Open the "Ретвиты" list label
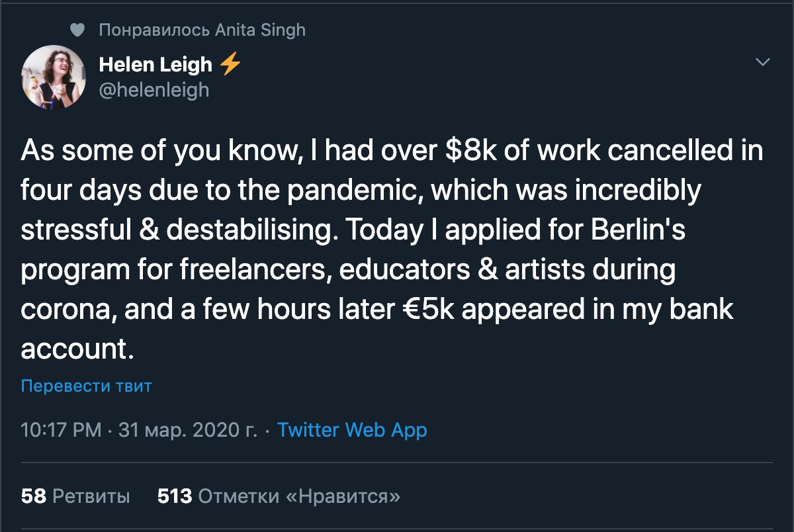Screen dimensions: 794x532 click(91, 496)
